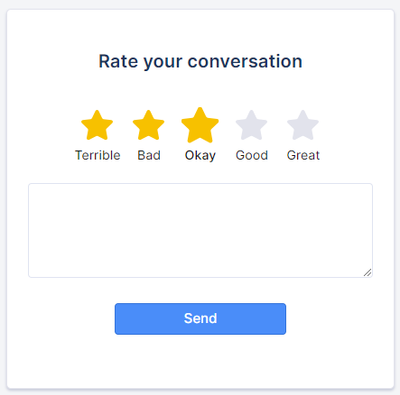Click the 'Rate your conversation' heading

coord(200,62)
